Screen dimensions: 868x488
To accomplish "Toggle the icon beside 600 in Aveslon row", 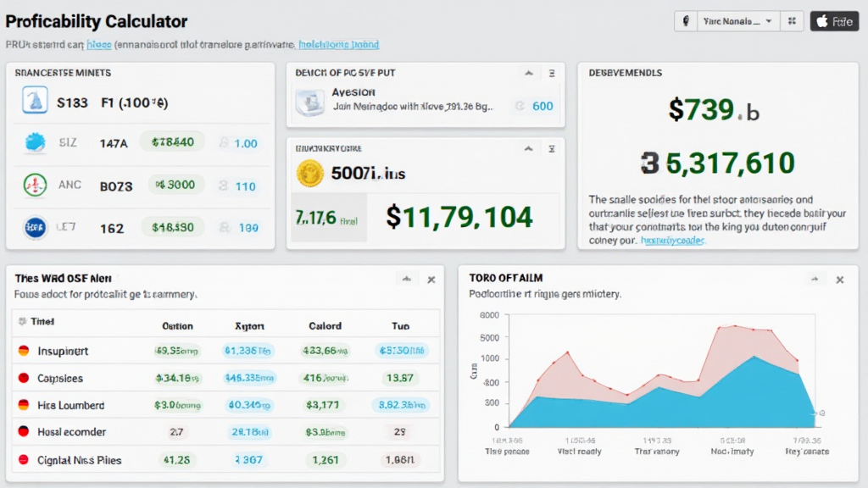I will coord(519,106).
